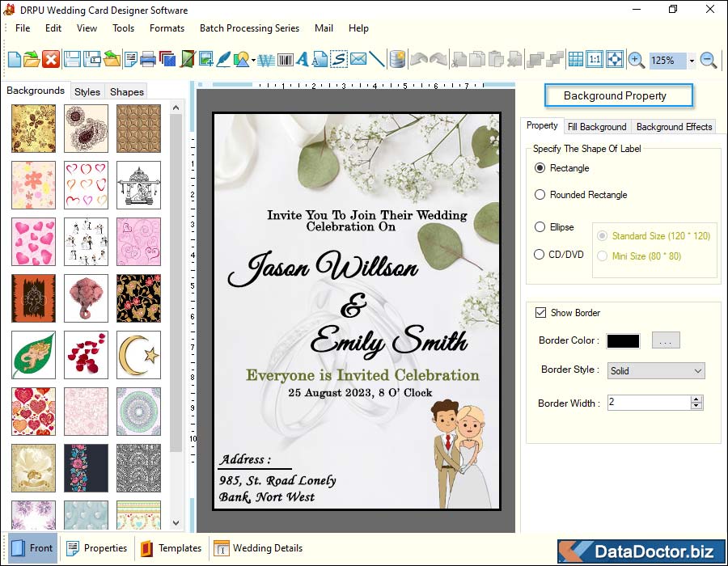Select the feather pen signature tool

click(223, 60)
